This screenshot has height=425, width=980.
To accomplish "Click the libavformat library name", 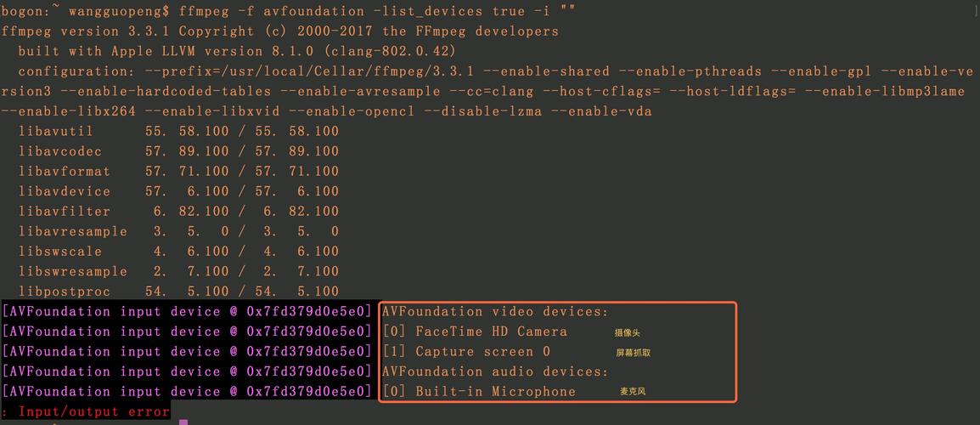I will click(x=64, y=172).
